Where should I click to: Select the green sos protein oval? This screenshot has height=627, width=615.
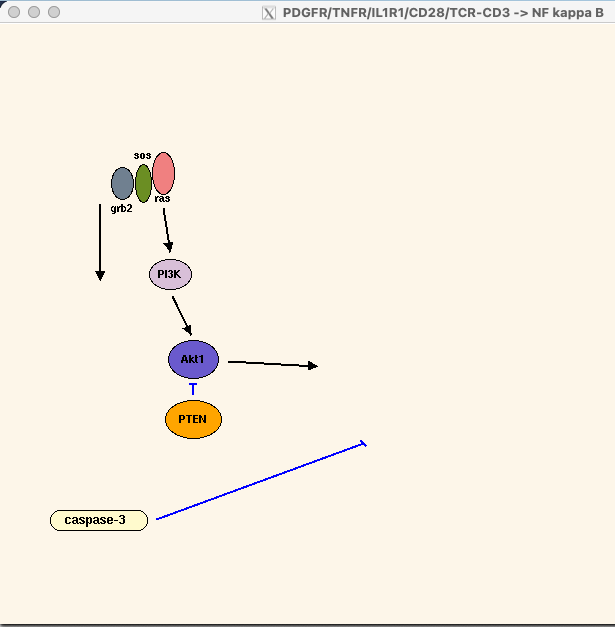point(143,183)
